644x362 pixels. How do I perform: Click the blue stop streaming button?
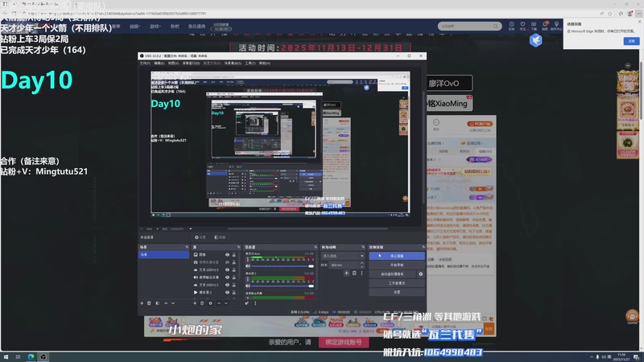[397, 256]
